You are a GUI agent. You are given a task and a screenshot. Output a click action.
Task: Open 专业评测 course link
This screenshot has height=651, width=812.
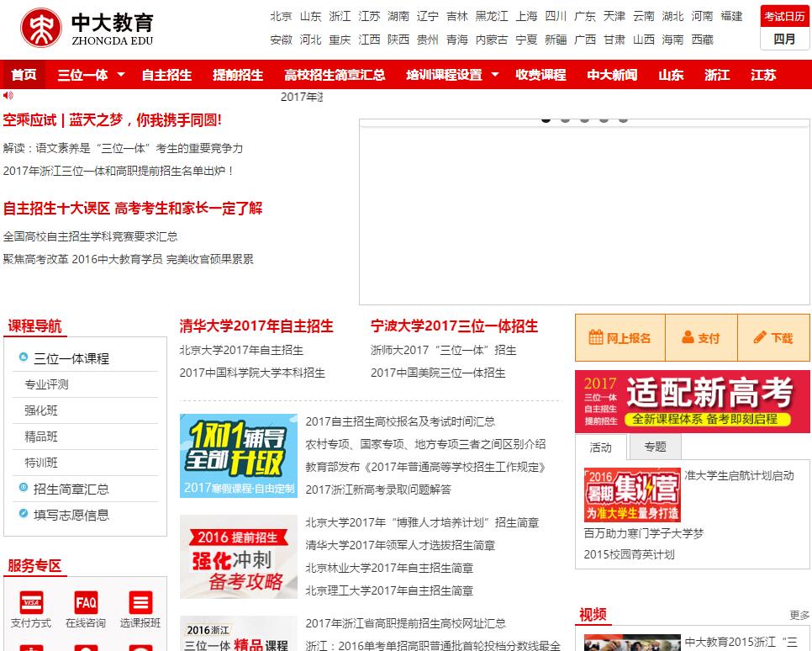tap(46, 384)
